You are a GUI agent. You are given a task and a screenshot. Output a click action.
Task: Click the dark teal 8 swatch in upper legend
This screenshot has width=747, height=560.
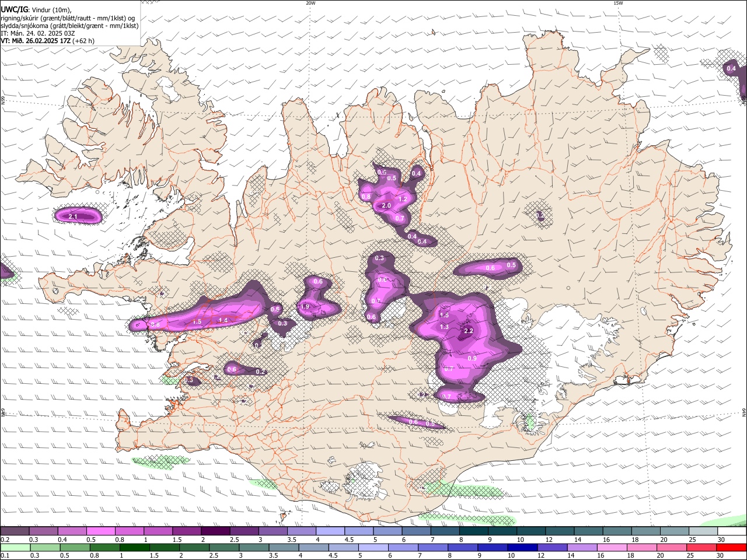474,531
